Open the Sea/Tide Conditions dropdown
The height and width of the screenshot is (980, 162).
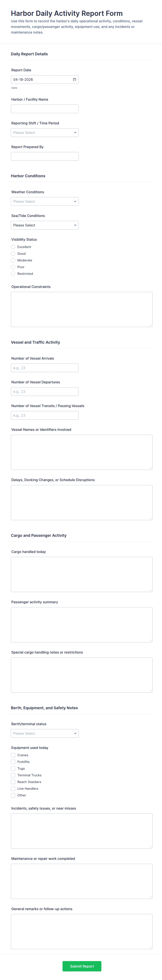(45, 225)
